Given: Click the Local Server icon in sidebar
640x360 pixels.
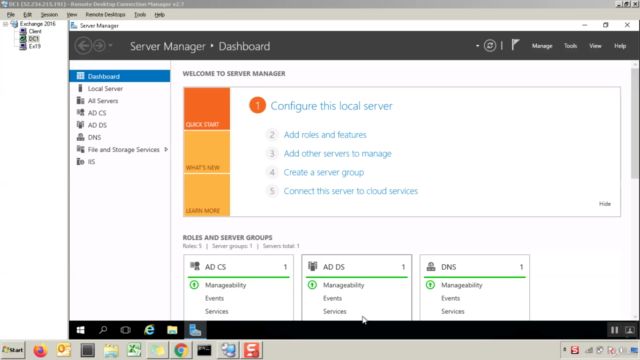Looking at the screenshot, I should [80, 88].
